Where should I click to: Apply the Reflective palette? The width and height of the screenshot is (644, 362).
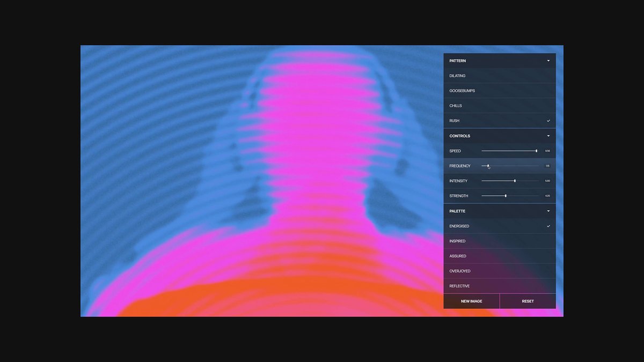point(500,286)
